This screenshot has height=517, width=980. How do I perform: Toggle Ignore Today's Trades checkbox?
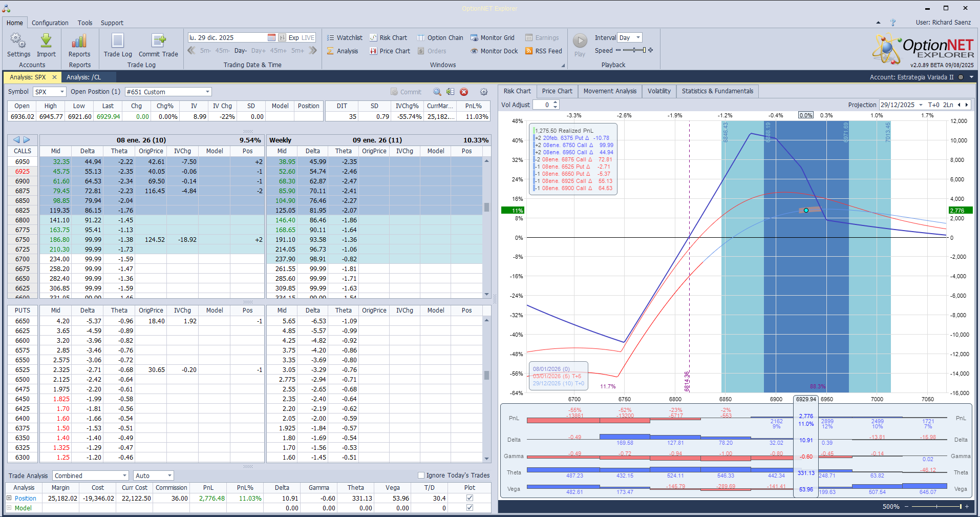point(421,475)
